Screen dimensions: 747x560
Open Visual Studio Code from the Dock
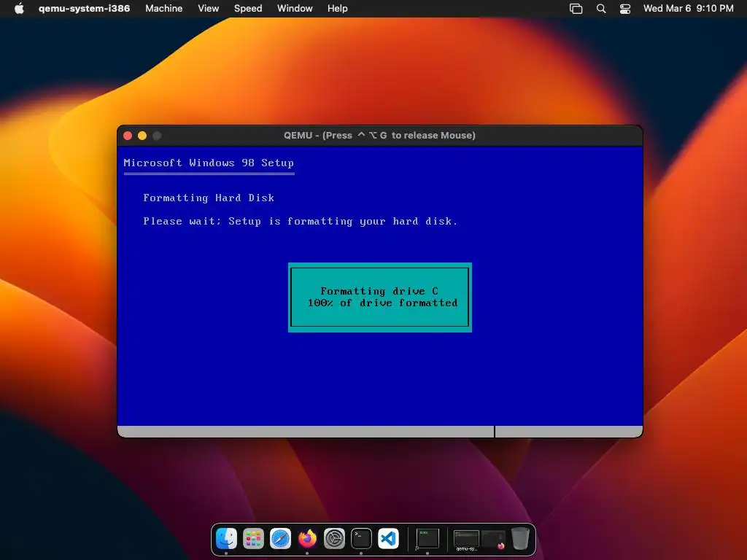tap(388, 539)
